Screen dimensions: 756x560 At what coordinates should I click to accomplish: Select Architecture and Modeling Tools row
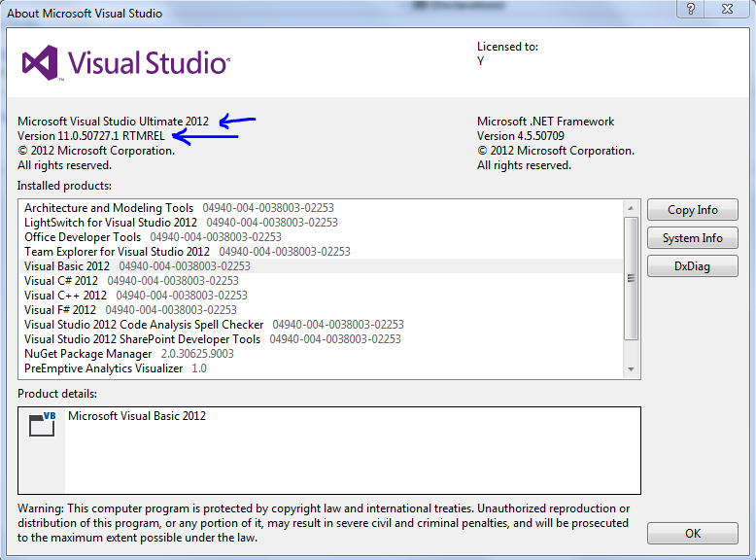click(323, 208)
